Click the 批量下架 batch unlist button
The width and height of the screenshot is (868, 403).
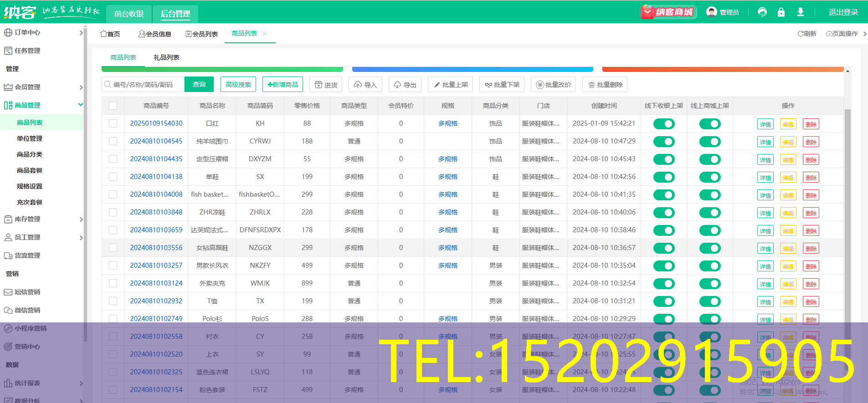[x=502, y=85]
